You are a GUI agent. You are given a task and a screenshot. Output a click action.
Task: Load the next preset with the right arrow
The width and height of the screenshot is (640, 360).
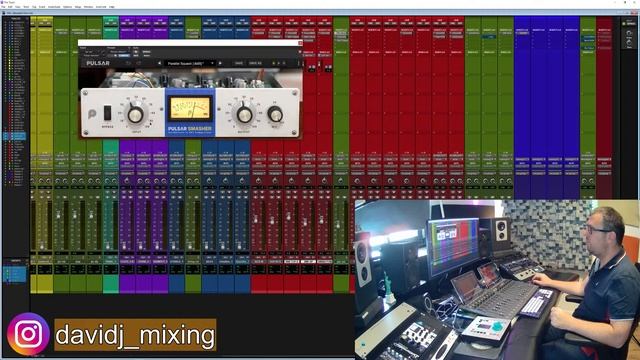pyautogui.click(x=220, y=63)
